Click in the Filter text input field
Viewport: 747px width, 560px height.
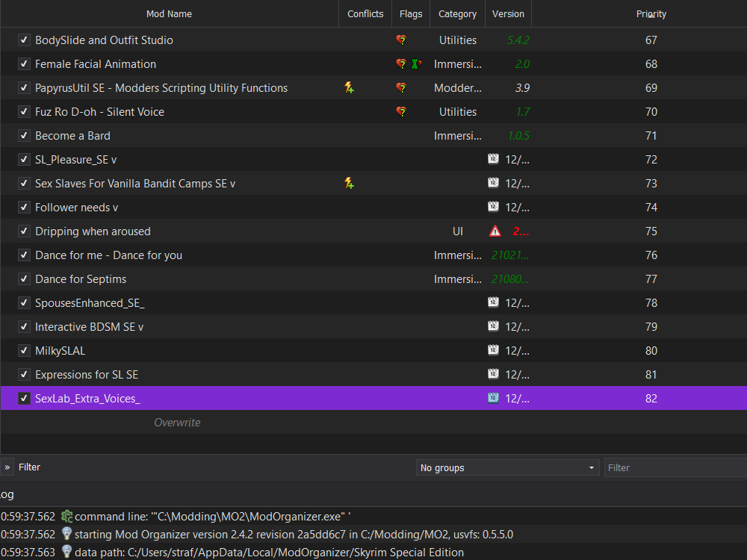(675, 467)
